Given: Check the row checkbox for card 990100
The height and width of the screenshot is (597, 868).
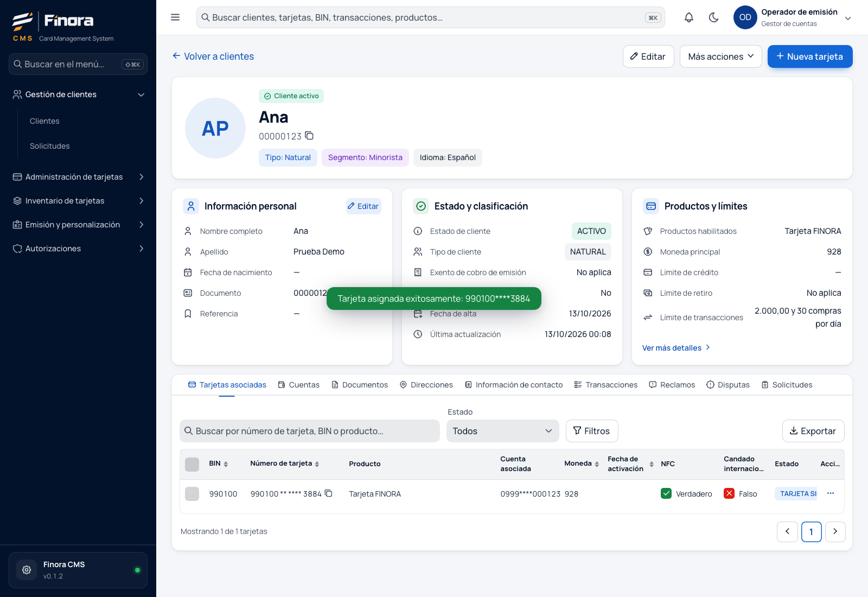Looking at the screenshot, I should [x=192, y=494].
